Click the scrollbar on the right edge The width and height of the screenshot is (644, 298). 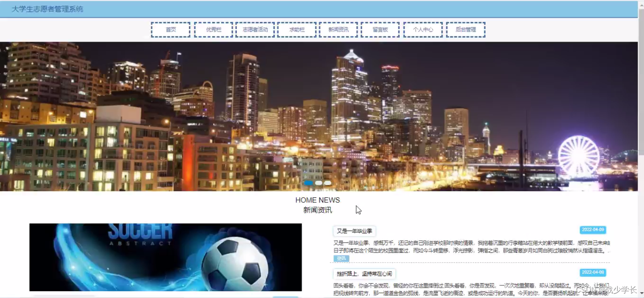pyautogui.click(x=641, y=134)
